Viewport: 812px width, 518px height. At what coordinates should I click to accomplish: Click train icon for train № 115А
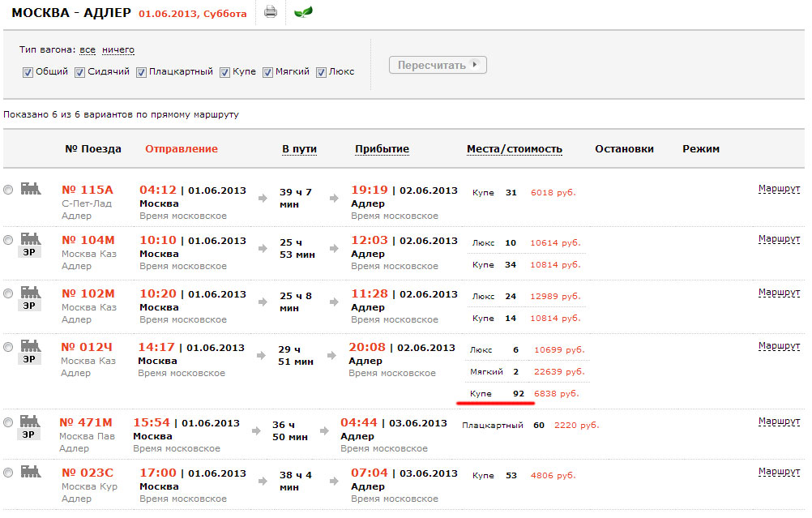(x=31, y=189)
